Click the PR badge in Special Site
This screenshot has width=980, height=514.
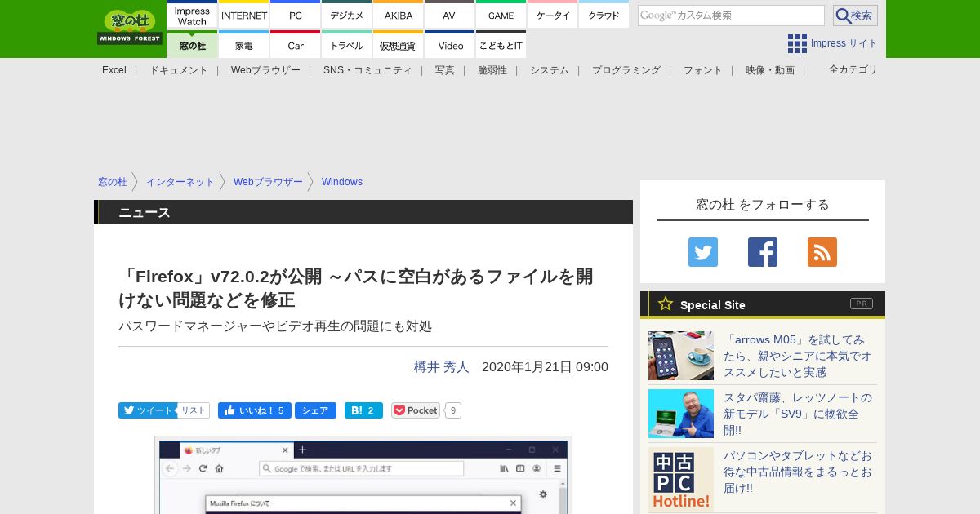[x=862, y=304]
